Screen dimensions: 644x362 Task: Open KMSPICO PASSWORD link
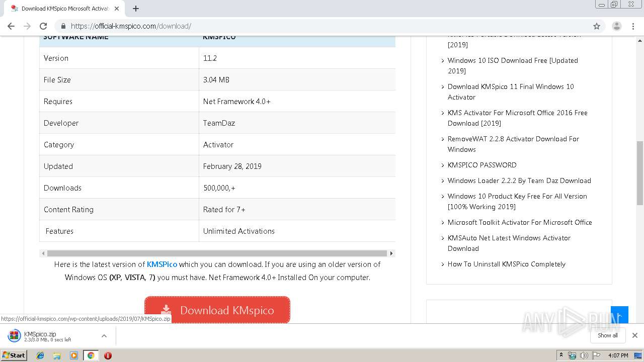482,165
